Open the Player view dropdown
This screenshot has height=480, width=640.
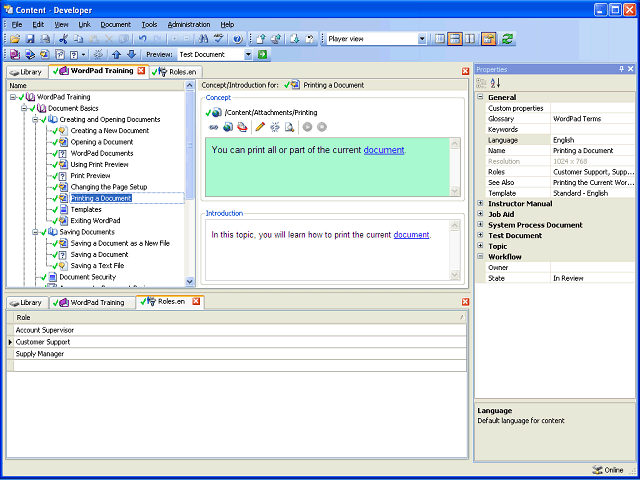422,39
